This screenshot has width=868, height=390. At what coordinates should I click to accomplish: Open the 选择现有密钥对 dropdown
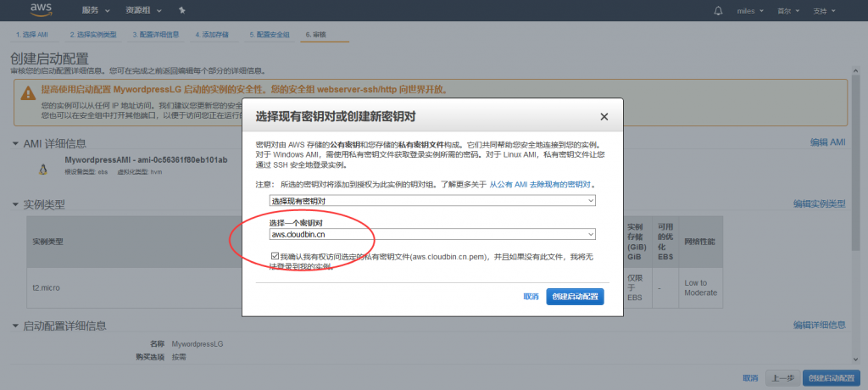point(432,201)
